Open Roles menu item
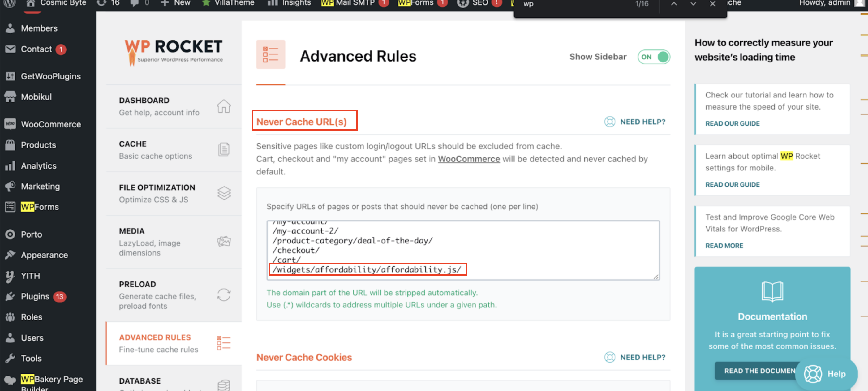 point(31,317)
